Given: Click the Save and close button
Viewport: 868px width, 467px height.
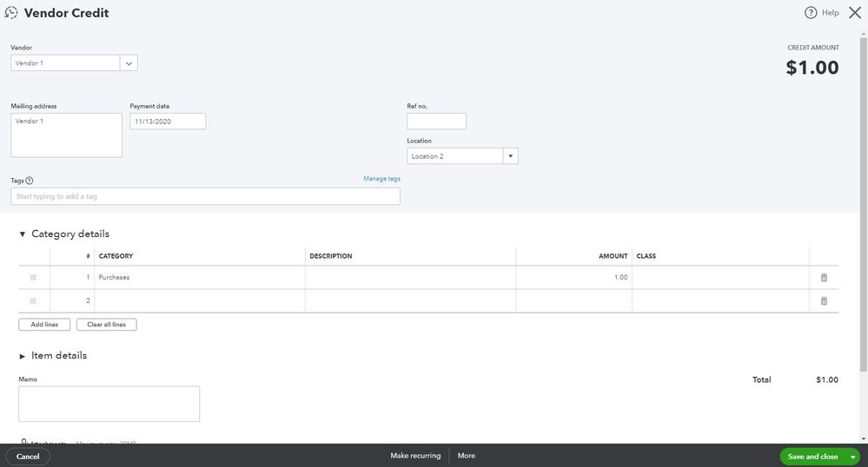Looking at the screenshot, I should point(812,457).
